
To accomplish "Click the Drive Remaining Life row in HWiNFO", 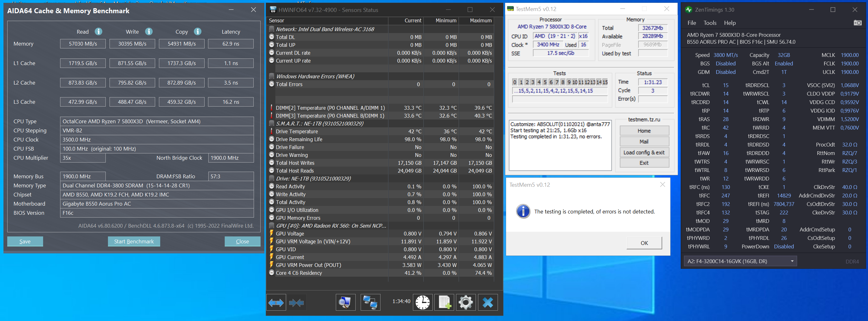I will tap(380, 139).
